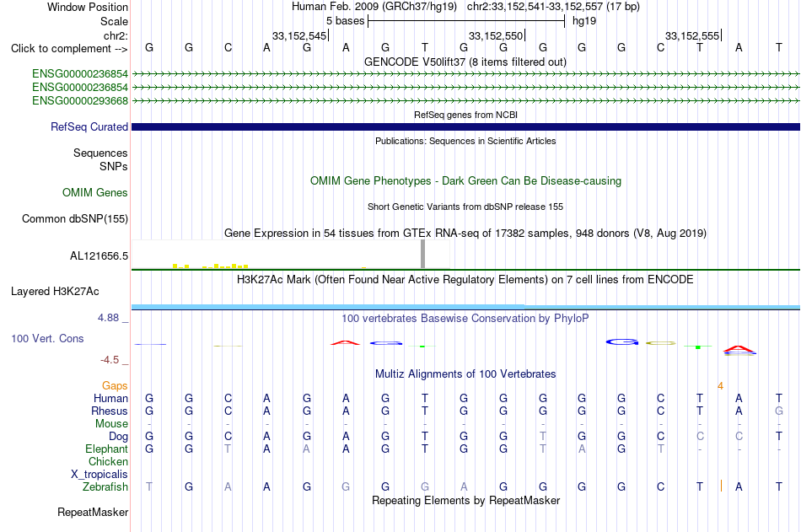Open the RefSeq genes from NCBI title
The height and width of the screenshot is (532, 801).
(465, 115)
